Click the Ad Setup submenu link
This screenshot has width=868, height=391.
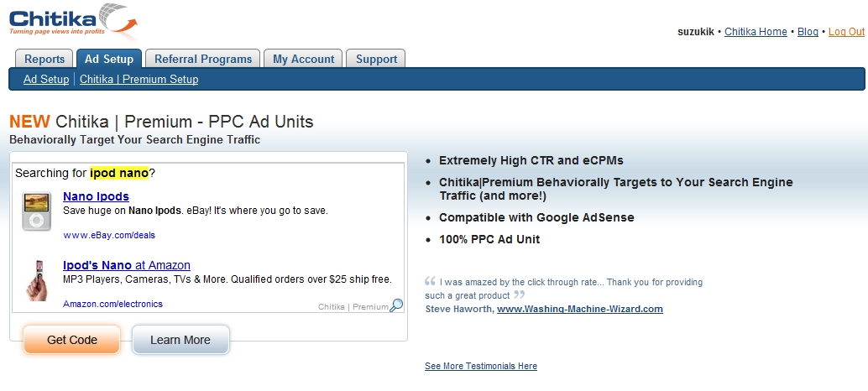click(46, 79)
